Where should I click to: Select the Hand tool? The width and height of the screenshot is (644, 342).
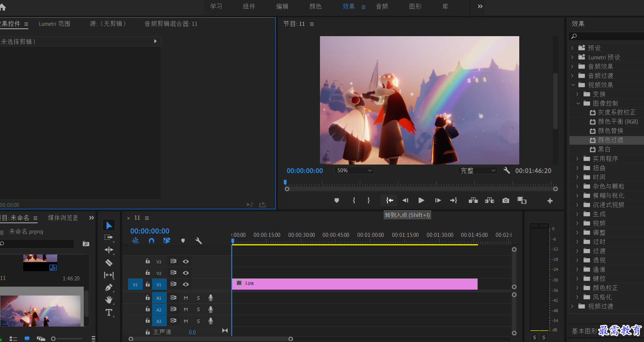(x=109, y=300)
